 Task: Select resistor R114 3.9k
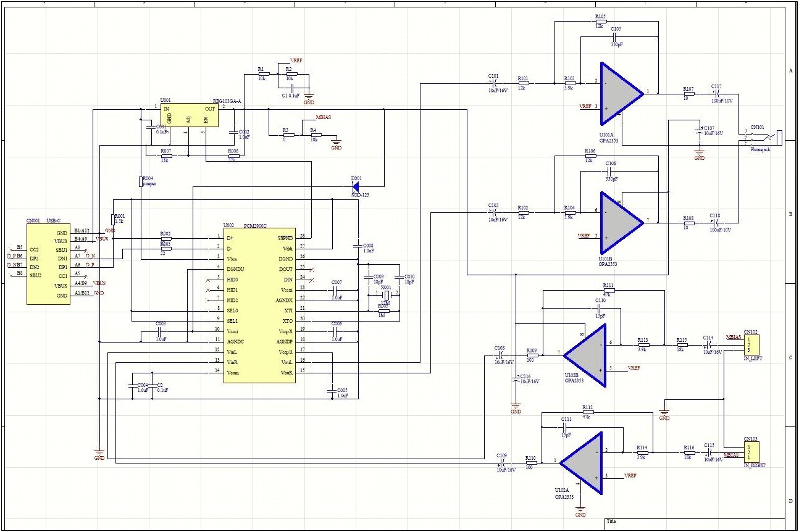(x=643, y=452)
